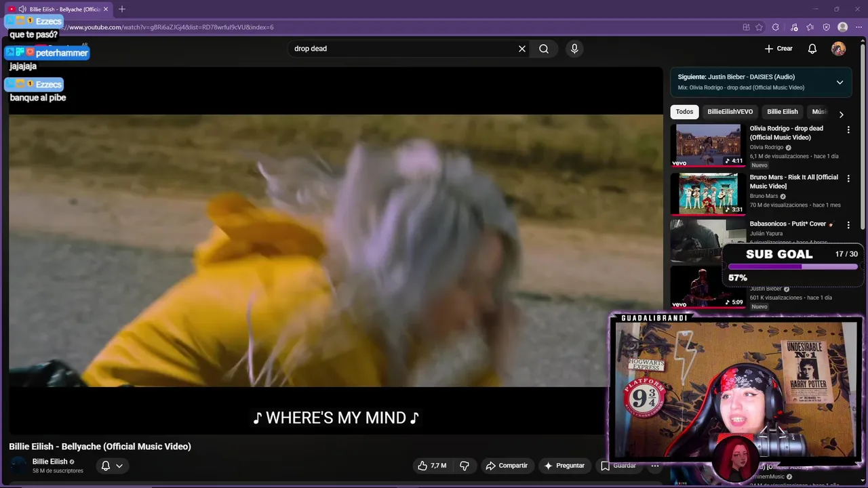This screenshot has width=868, height=488.
Task: Open the Billie Eilish channel name link
Action: click(50, 462)
